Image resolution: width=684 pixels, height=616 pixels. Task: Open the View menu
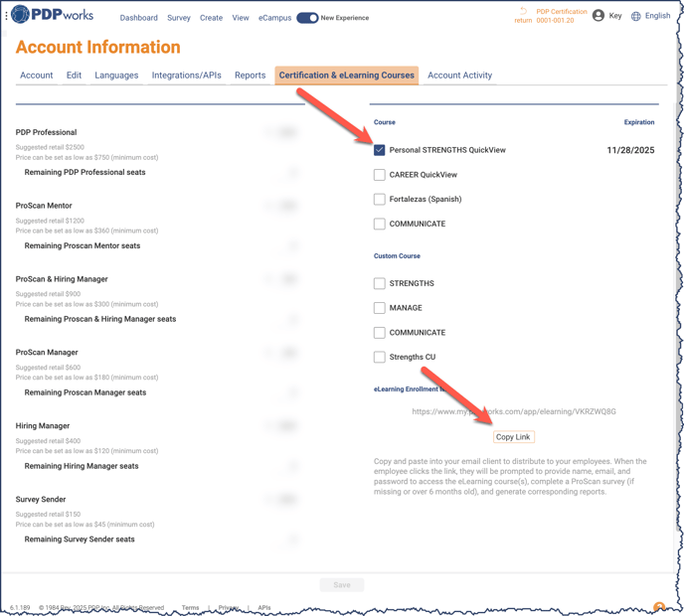pyautogui.click(x=241, y=18)
